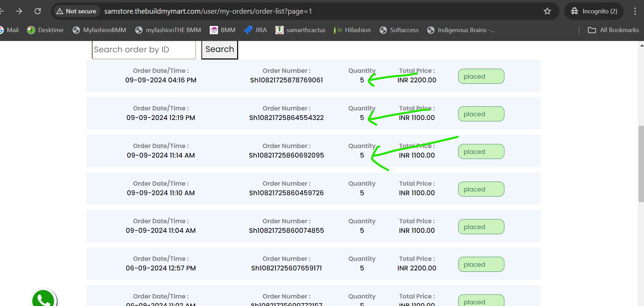Click placed status for order Sh10821725860692095
Viewport: 644px width, 306px height.
481,151
